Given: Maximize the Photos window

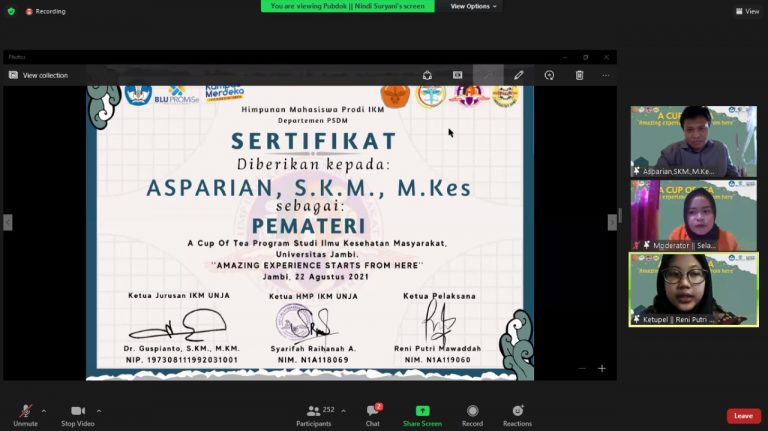Looking at the screenshot, I should 586,57.
